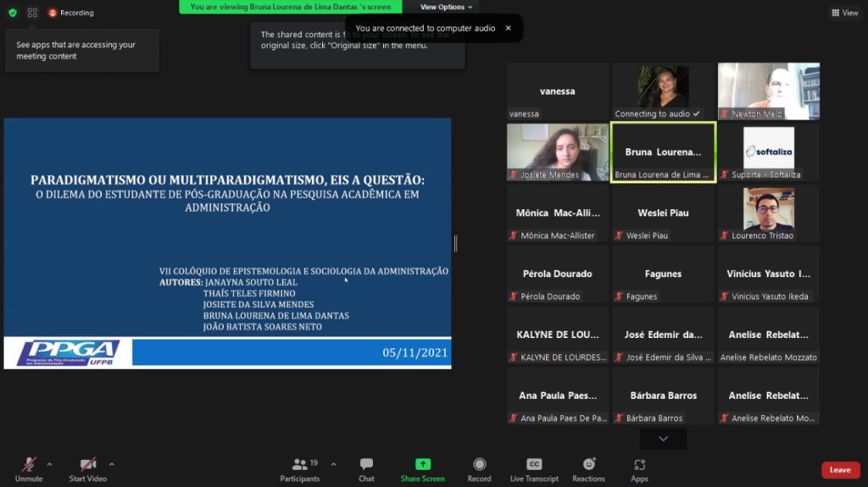
Task: Open the Participants panel
Action: [x=300, y=464]
